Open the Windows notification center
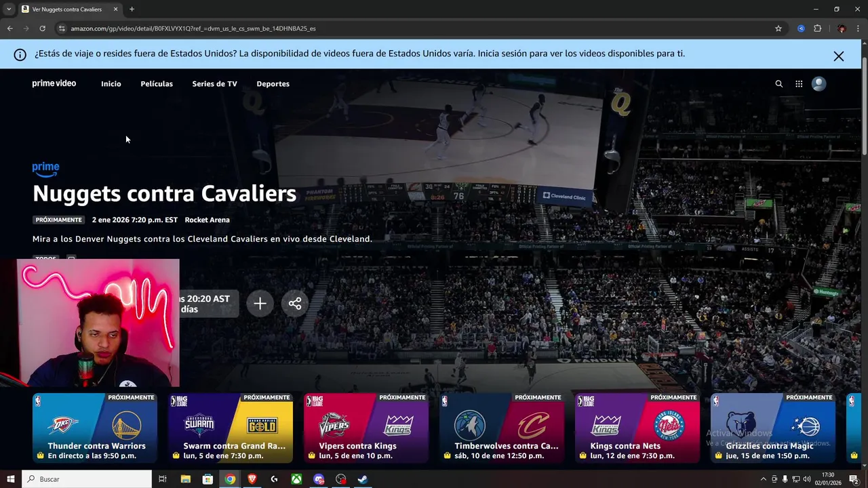Image resolution: width=868 pixels, height=488 pixels. click(854, 479)
